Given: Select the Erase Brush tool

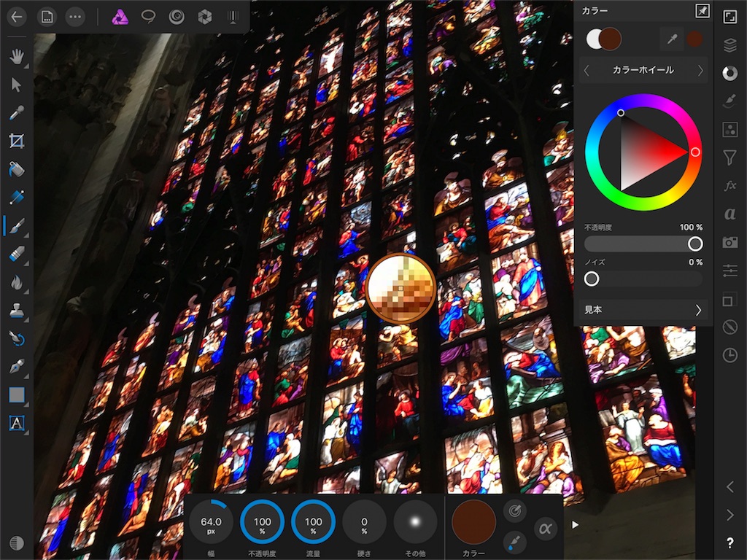Looking at the screenshot, I should (x=17, y=254).
